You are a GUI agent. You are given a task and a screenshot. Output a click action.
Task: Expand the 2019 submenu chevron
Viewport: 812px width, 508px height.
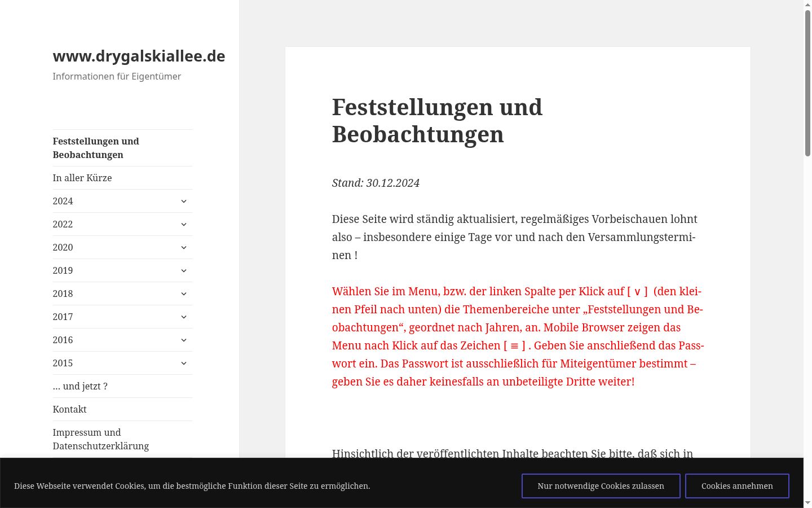click(184, 270)
